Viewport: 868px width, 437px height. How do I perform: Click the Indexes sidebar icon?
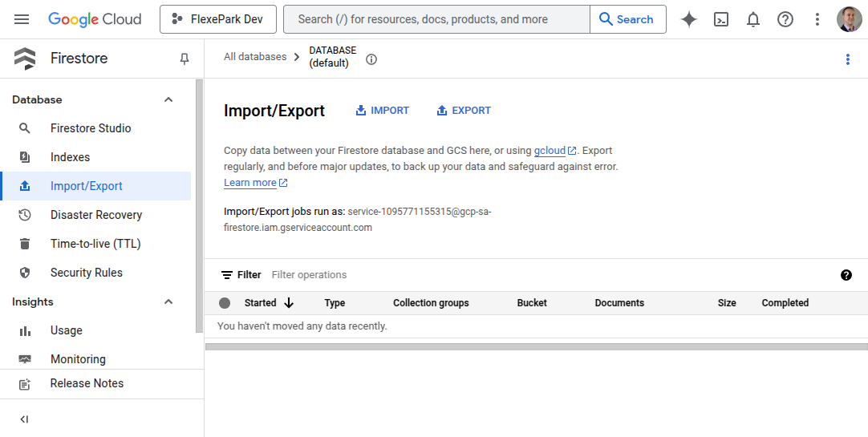point(24,157)
